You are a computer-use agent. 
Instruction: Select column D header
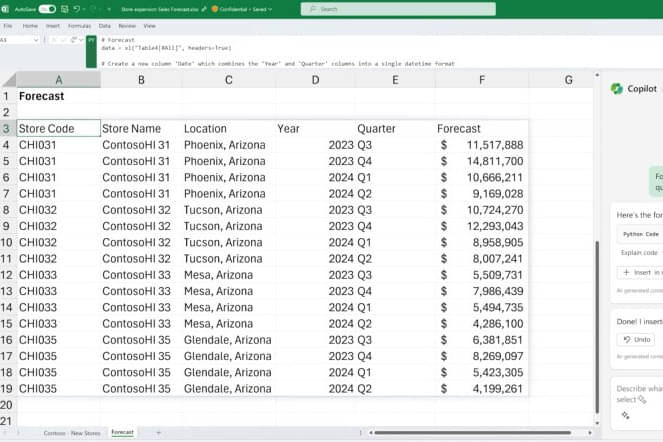[x=315, y=80]
